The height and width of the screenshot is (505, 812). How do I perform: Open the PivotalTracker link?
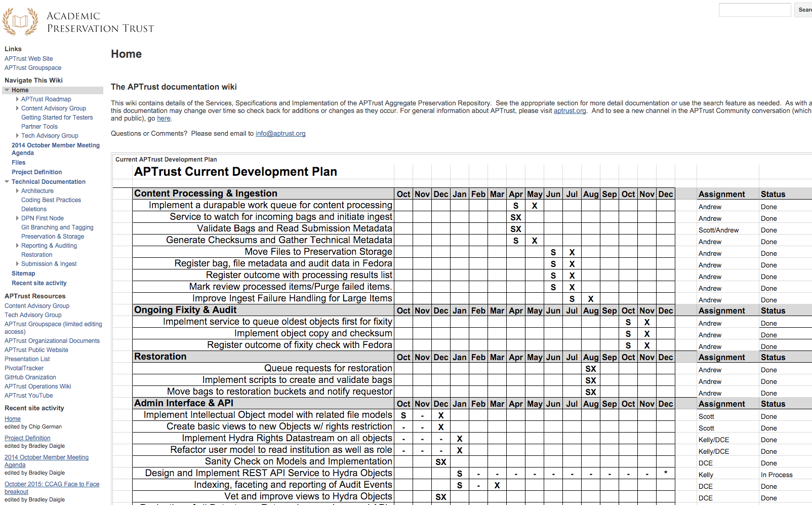(x=24, y=368)
